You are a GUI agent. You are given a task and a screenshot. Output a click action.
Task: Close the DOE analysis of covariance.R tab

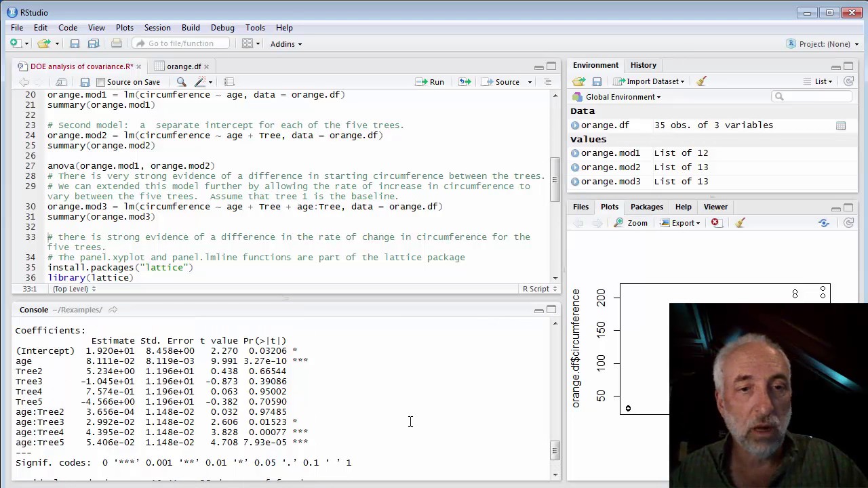(138, 66)
